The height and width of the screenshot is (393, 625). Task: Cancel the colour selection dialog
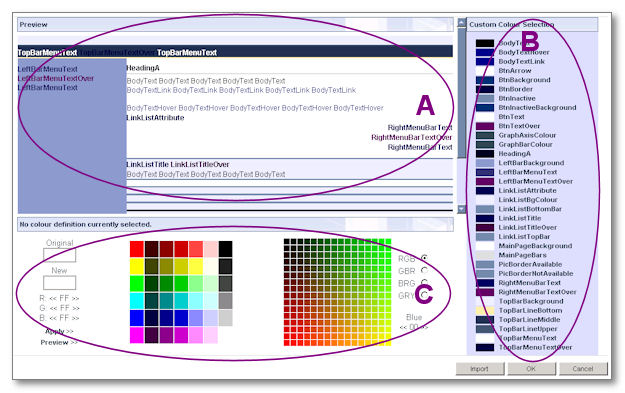coord(583,369)
